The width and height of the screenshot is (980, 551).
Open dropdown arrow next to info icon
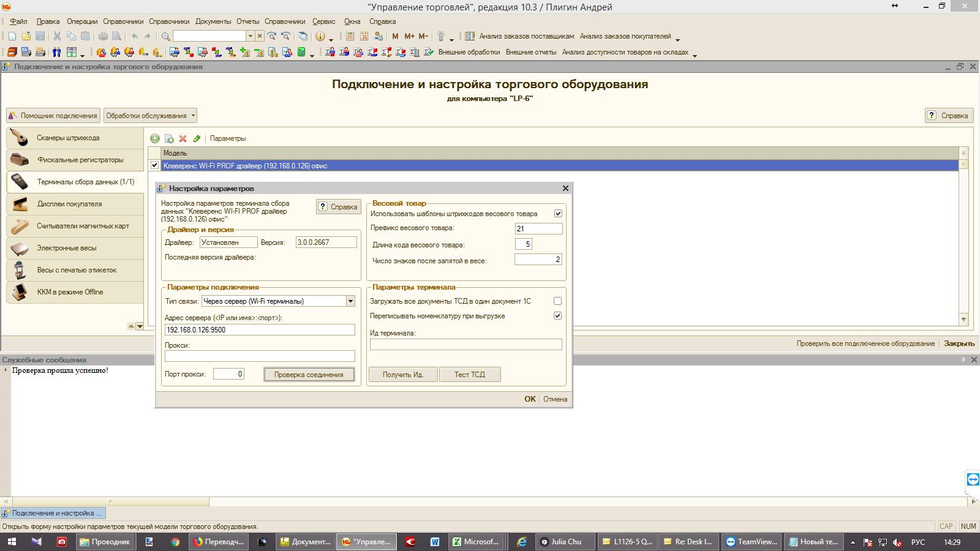tap(331, 39)
